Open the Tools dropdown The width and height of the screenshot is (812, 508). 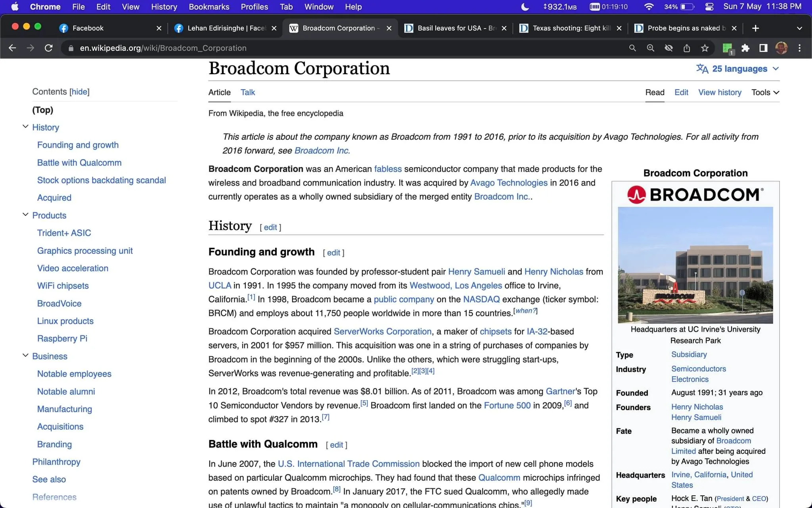(x=764, y=92)
